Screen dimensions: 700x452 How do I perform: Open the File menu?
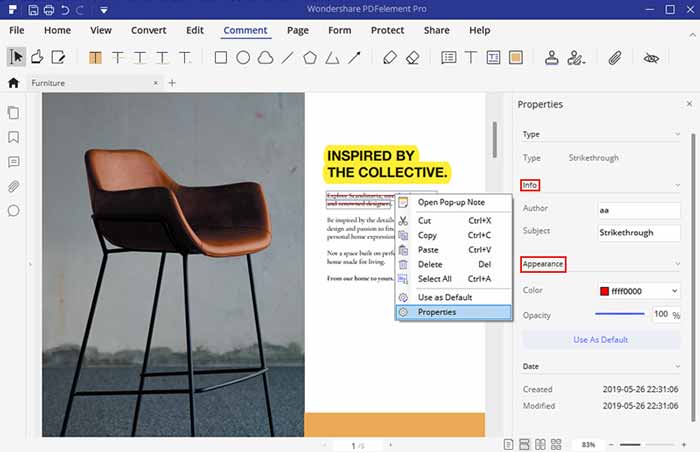coord(17,30)
